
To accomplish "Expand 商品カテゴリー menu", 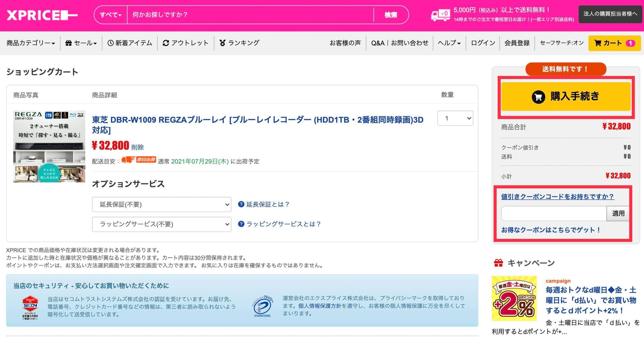I will pyautogui.click(x=31, y=43).
